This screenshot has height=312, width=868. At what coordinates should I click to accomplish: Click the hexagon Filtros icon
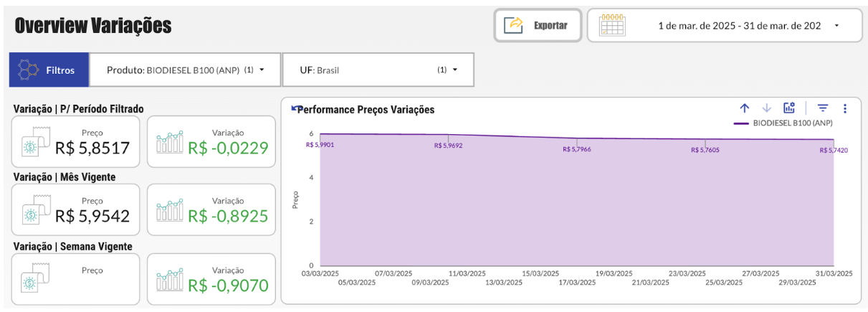[x=28, y=70]
